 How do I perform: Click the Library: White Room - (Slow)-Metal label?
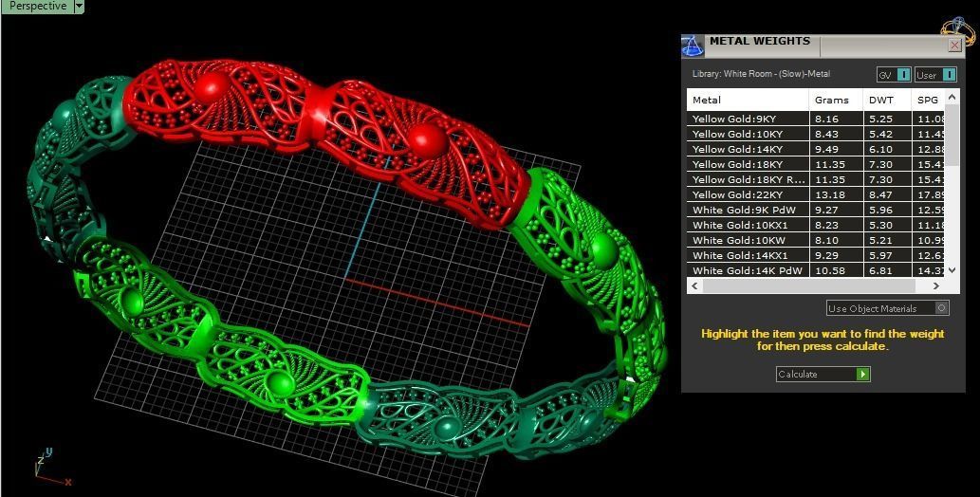tap(761, 74)
